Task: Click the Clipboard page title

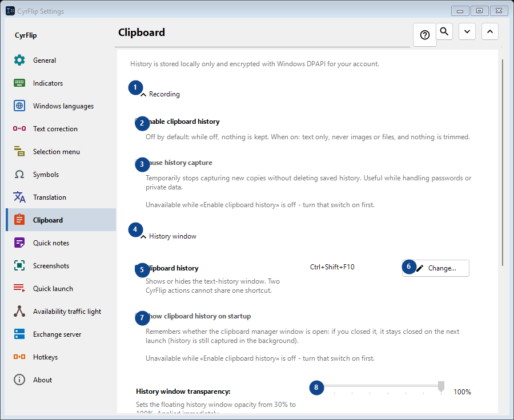Action: coord(142,33)
